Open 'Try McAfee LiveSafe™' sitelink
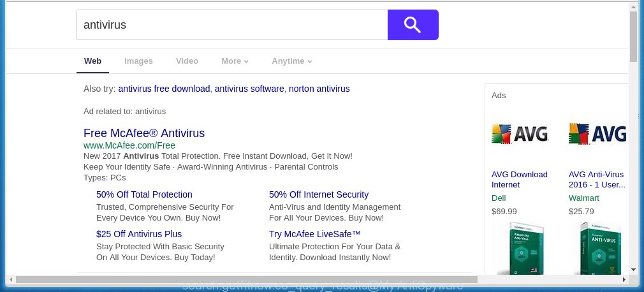 (x=314, y=234)
